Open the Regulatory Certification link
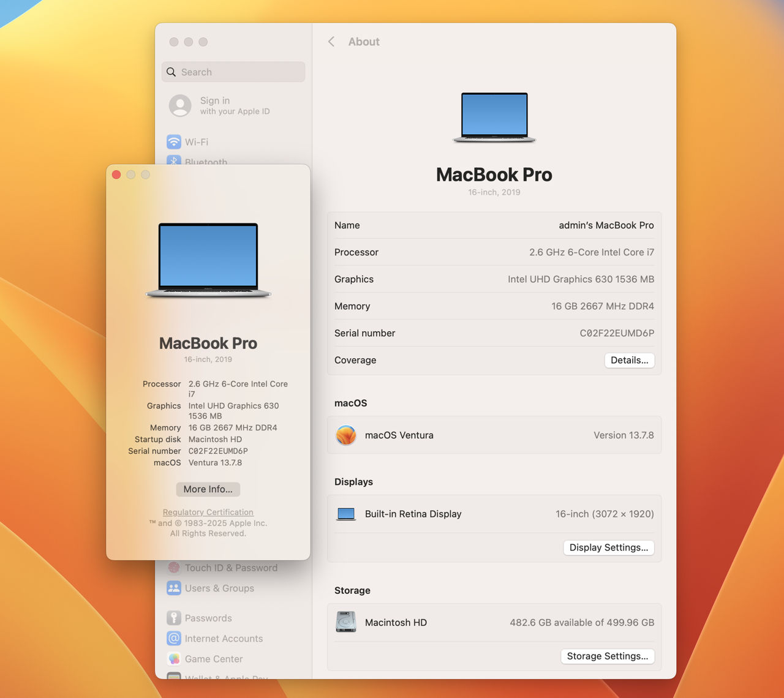This screenshot has height=698, width=784. [x=208, y=512]
